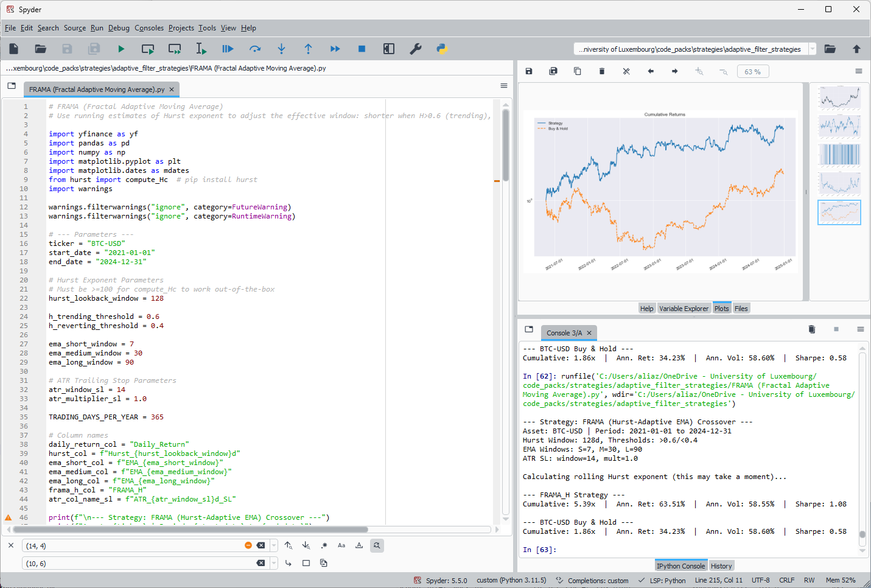Open the Plots pane options menu

point(859,71)
